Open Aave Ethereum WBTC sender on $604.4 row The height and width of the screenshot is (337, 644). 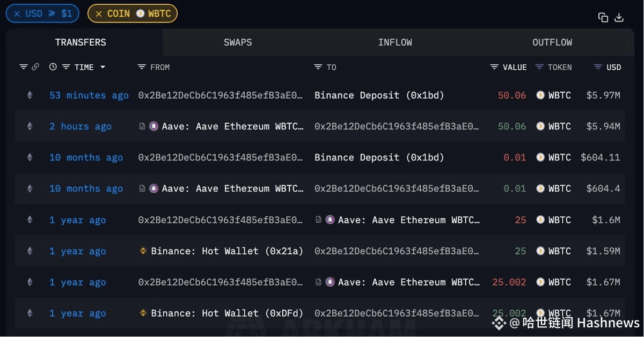coord(232,189)
